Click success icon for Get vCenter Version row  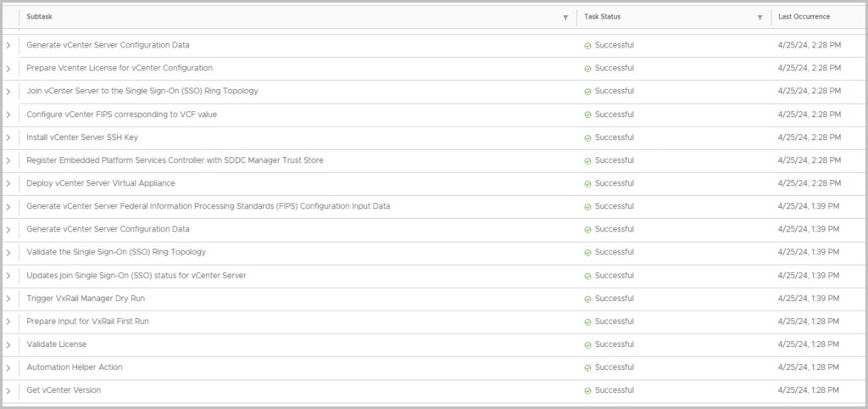click(587, 390)
